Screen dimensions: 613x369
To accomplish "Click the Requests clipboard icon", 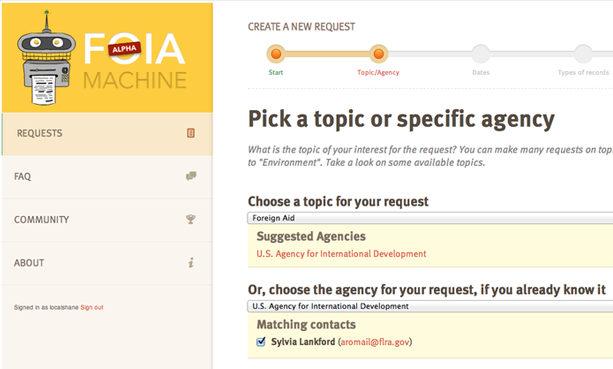I will (191, 133).
